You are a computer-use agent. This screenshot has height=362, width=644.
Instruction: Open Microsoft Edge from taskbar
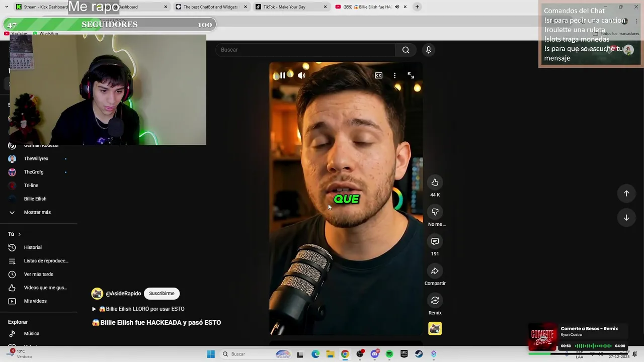(x=315, y=354)
